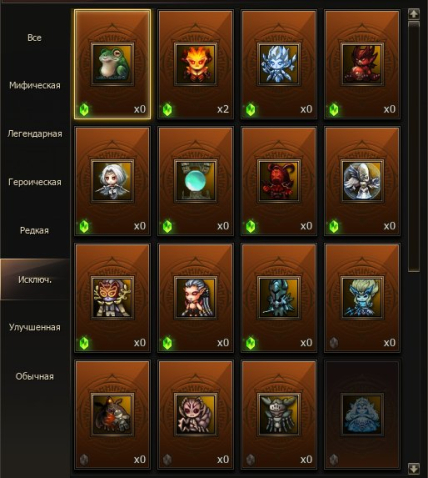Click the scrollbar up arrow
Image resolution: width=428 pixels, height=478 pixels.
pos(414,14)
